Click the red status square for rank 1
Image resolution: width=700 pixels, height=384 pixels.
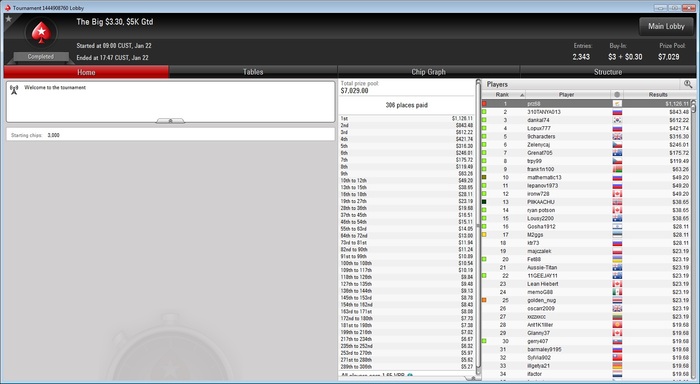click(x=484, y=104)
